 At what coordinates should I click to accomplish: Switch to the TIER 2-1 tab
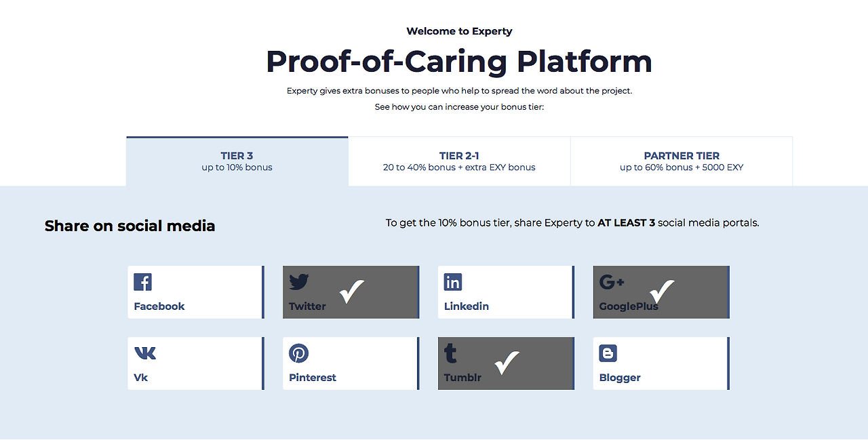[x=459, y=161]
